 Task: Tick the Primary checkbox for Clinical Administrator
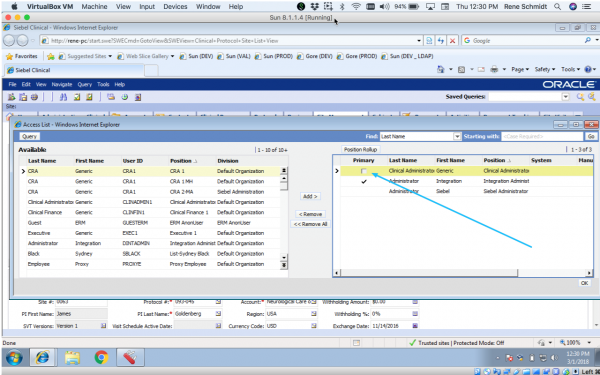coord(364,171)
